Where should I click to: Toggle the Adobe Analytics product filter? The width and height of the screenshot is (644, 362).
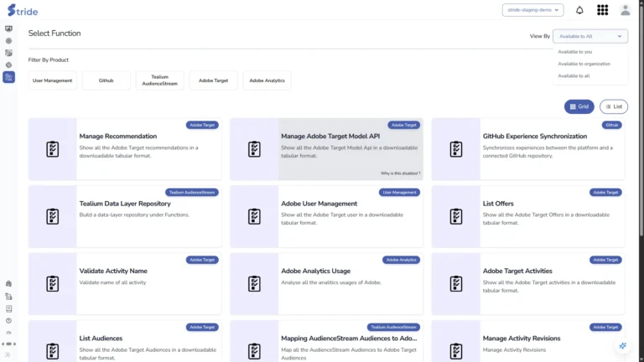pos(267,80)
